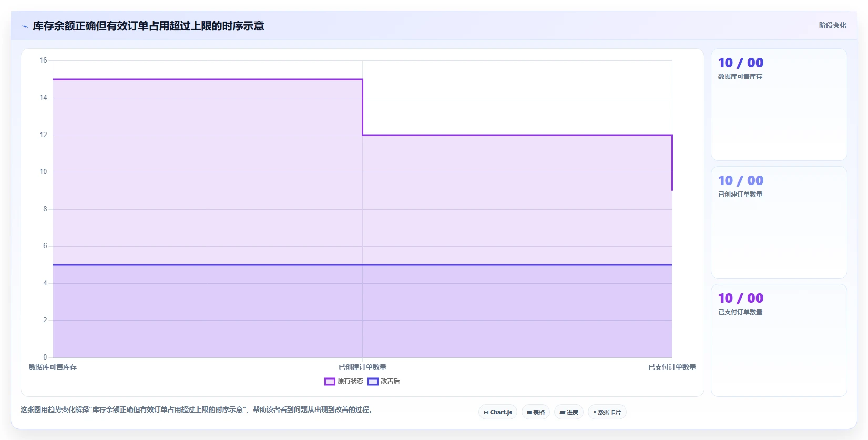This screenshot has height=440, width=868.
Task: Select the 进度 chip
Action: 569,412
